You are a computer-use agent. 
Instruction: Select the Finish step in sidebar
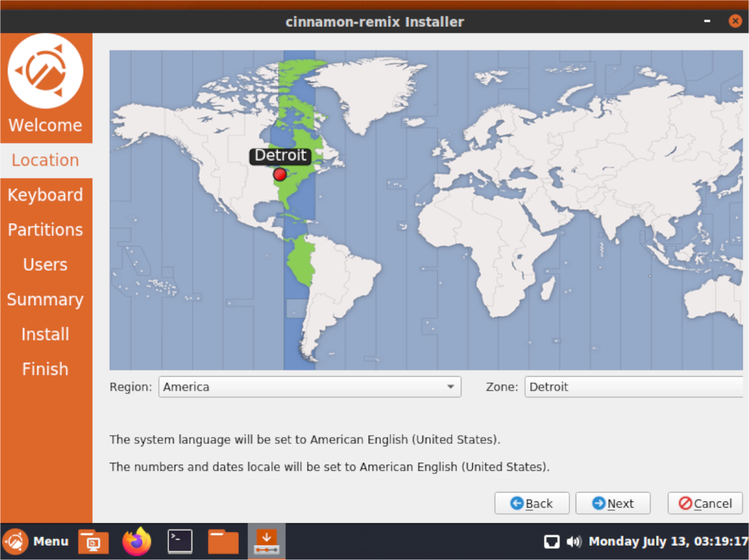[46, 369]
